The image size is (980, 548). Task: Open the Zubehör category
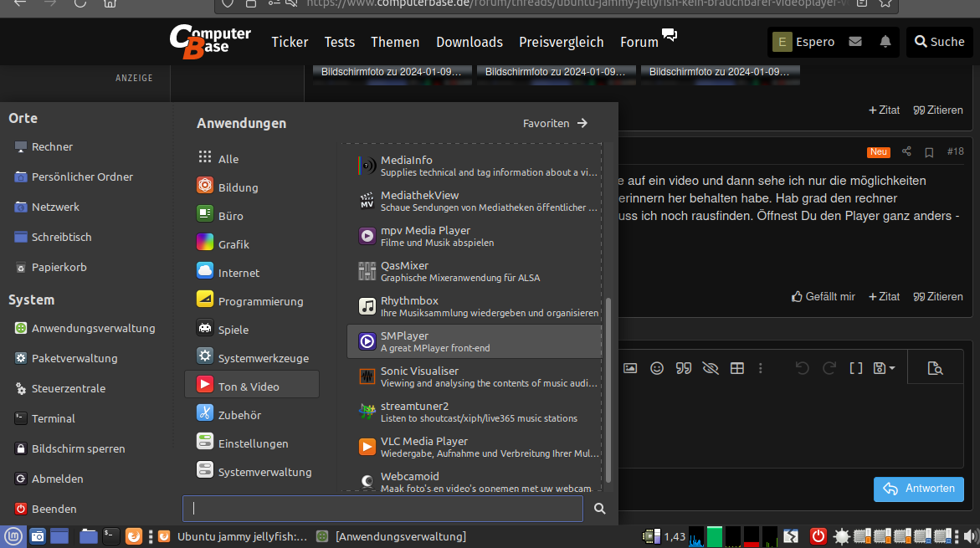coord(252,414)
